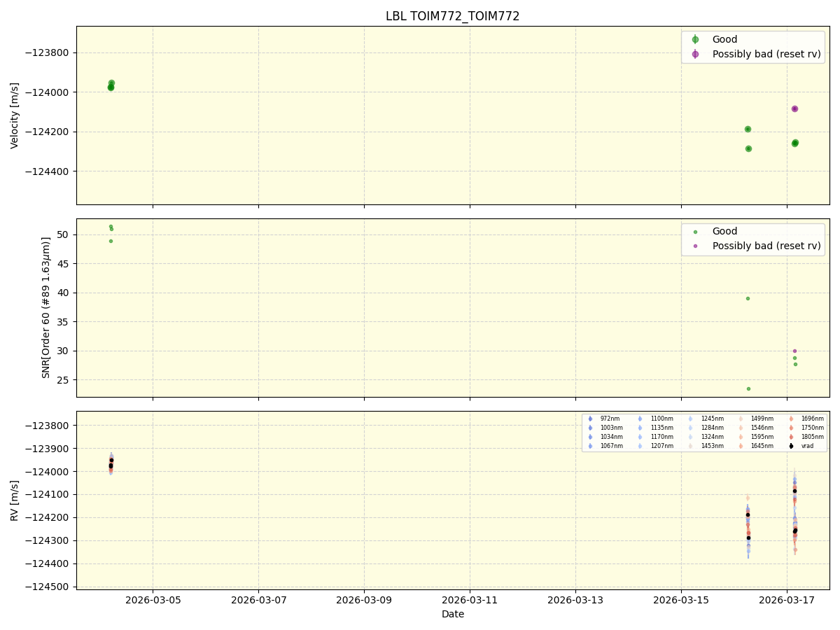Click the Date axis label

click(x=452, y=614)
